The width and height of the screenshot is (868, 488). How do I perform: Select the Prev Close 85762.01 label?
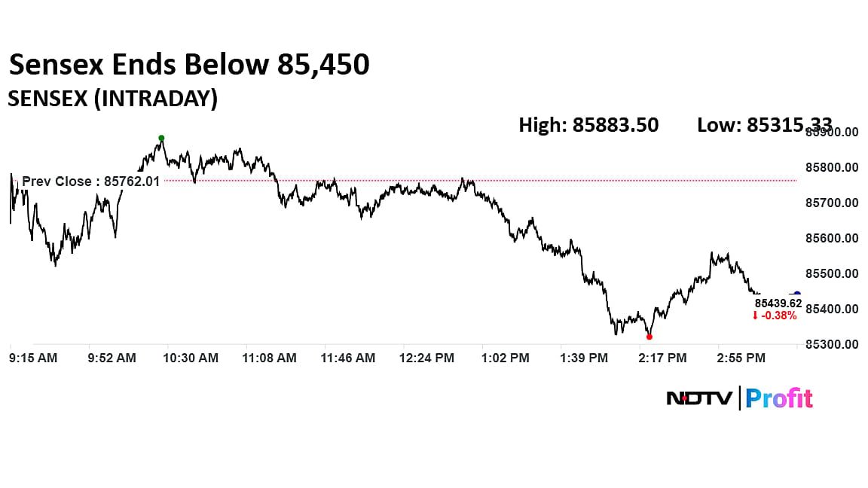pos(90,181)
